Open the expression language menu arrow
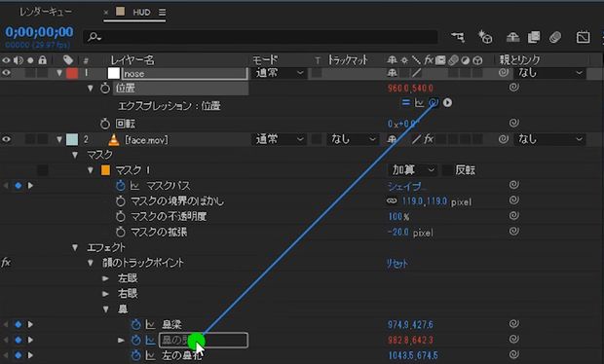Image resolution: width=604 pixels, height=364 pixels. [x=447, y=103]
